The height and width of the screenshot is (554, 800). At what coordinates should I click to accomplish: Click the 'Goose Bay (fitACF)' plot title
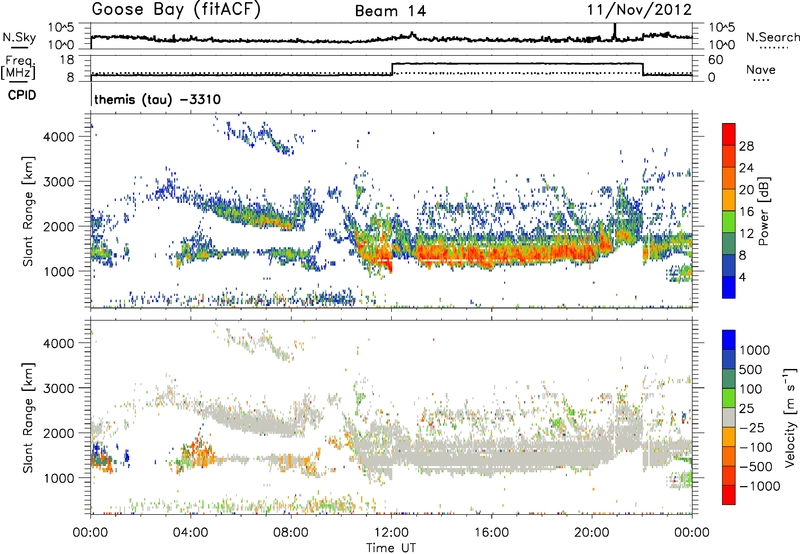pos(176,10)
